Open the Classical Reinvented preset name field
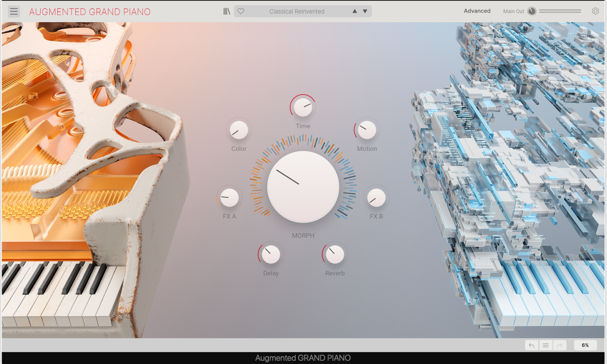 point(297,11)
